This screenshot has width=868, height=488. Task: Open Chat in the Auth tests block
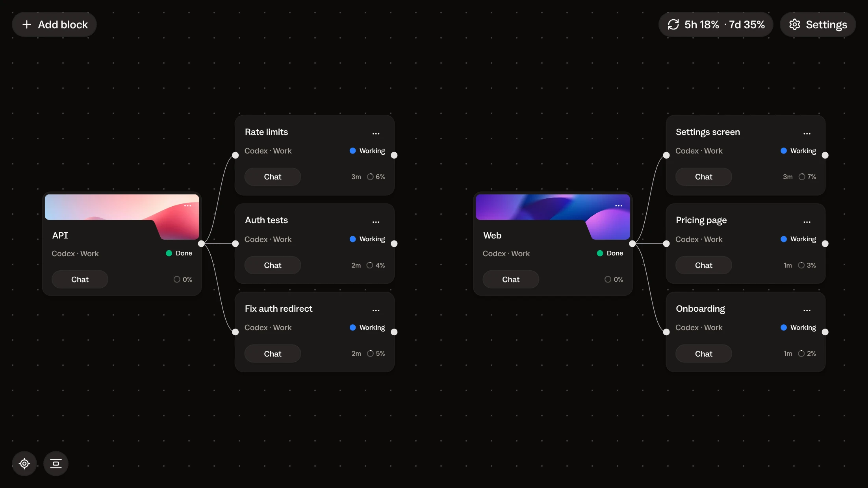[x=273, y=265]
